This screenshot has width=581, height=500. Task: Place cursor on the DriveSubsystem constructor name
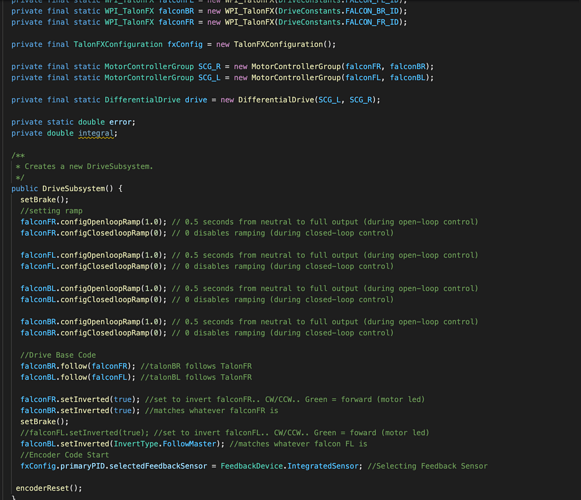[x=73, y=189]
